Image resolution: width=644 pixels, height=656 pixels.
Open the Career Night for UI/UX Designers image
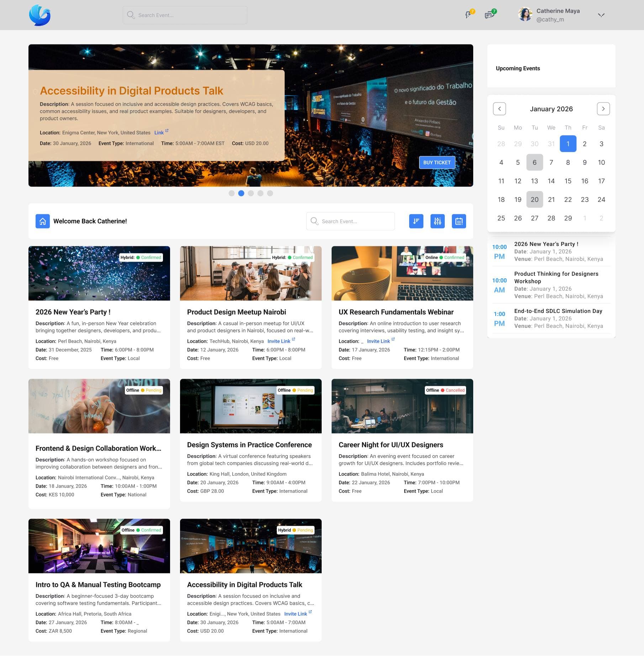402,406
